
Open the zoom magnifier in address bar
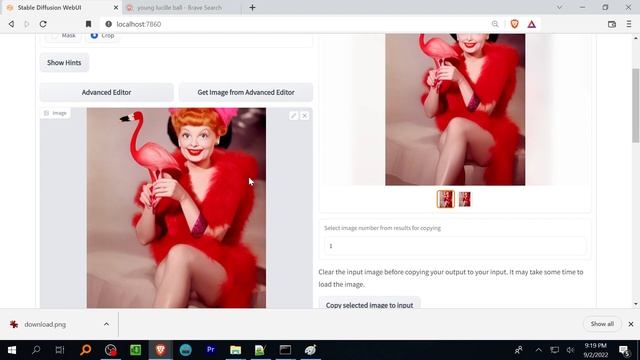pyautogui.click(x=495, y=24)
